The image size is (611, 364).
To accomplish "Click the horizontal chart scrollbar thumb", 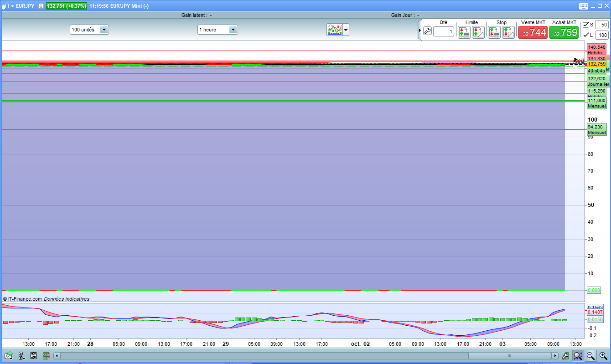I will tap(509, 356).
